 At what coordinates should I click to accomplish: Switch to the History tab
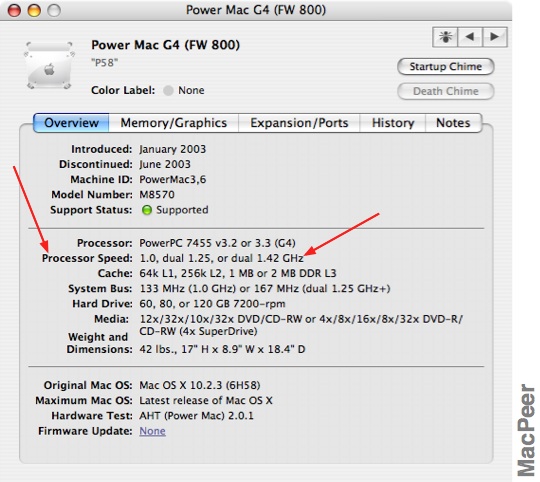[393, 123]
